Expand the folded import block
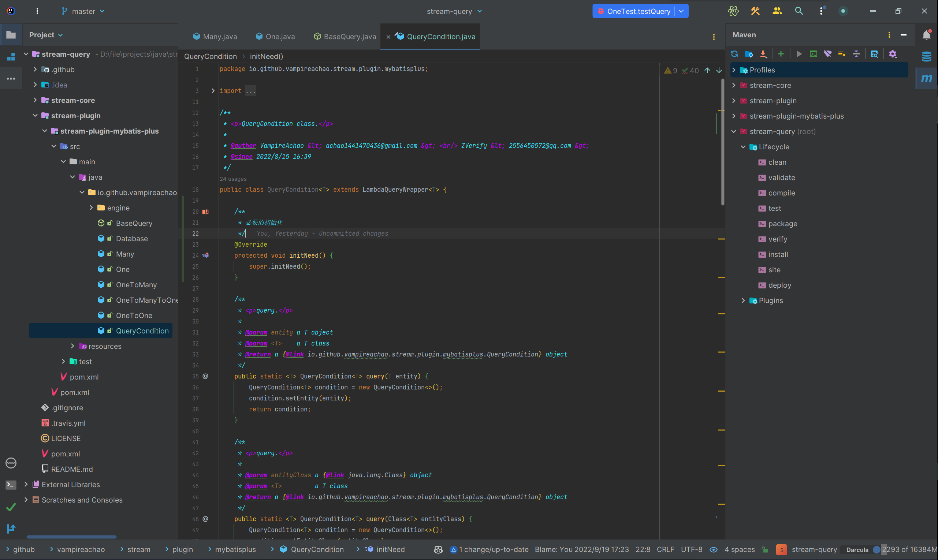The image size is (938, 560). (x=213, y=90)
